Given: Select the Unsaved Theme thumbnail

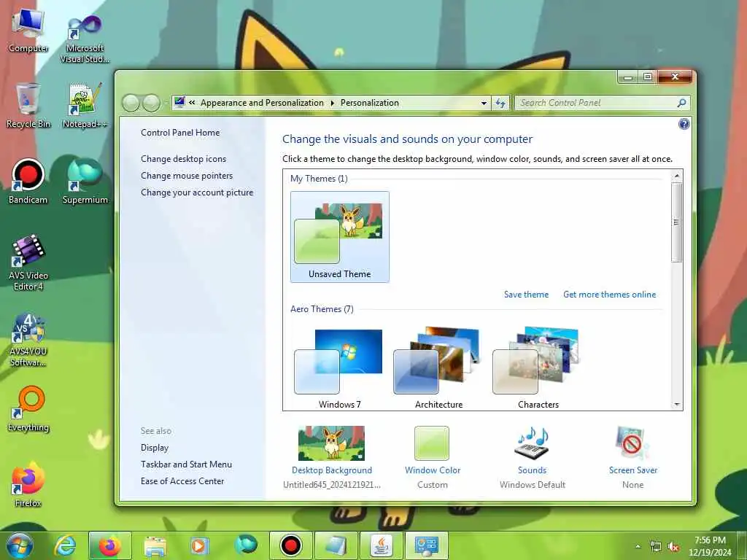Looking at the screenshot, I should pyautogui.click(x=340, y=237).
